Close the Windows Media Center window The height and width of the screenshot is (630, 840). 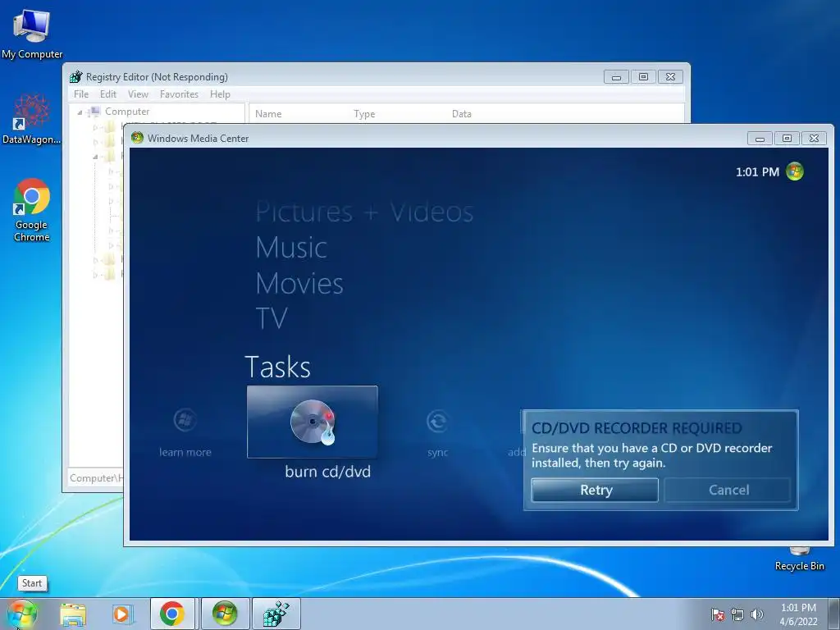[x=815, y=138]
